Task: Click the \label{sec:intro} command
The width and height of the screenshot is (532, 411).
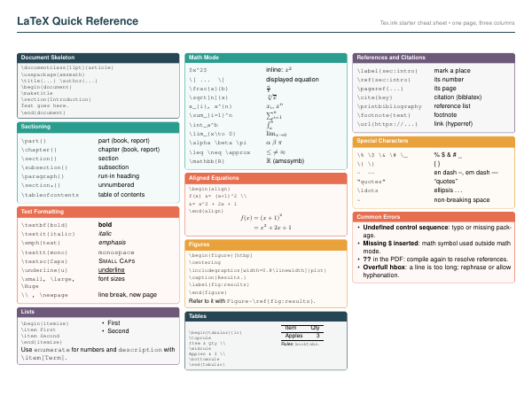Action: pyautogui.click(x=387, y=71)
